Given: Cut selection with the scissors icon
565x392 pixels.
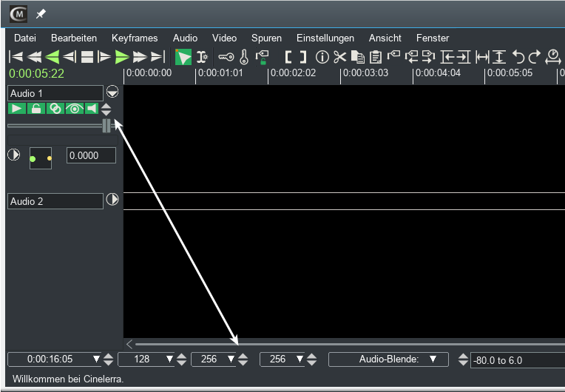Looking at the screenshot, I should tap(339, 57).
